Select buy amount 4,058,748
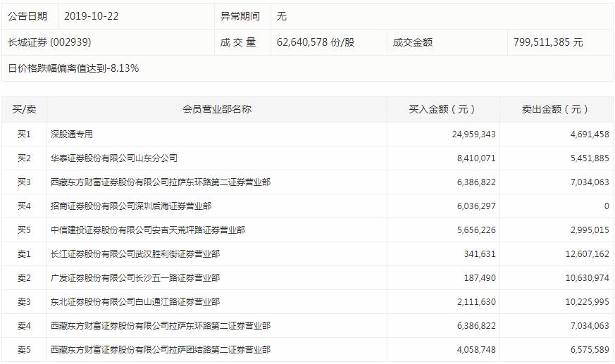The height and width of the screenshot is (364, 615). tap(476, 349)
